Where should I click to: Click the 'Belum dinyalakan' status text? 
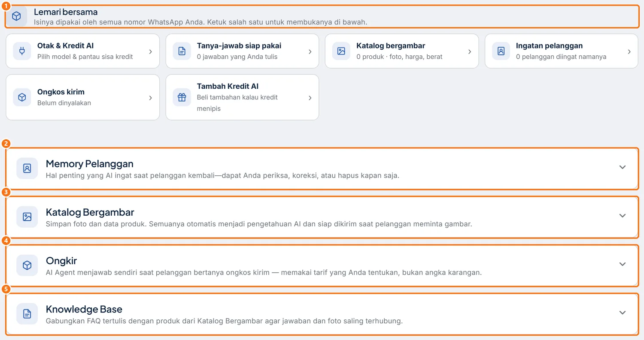pyautogui.click(x=64, y=103)
